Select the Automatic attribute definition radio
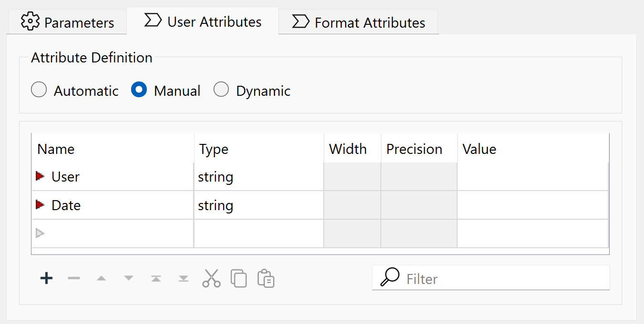This screenshot has height=324, width=644. point(39,90)
